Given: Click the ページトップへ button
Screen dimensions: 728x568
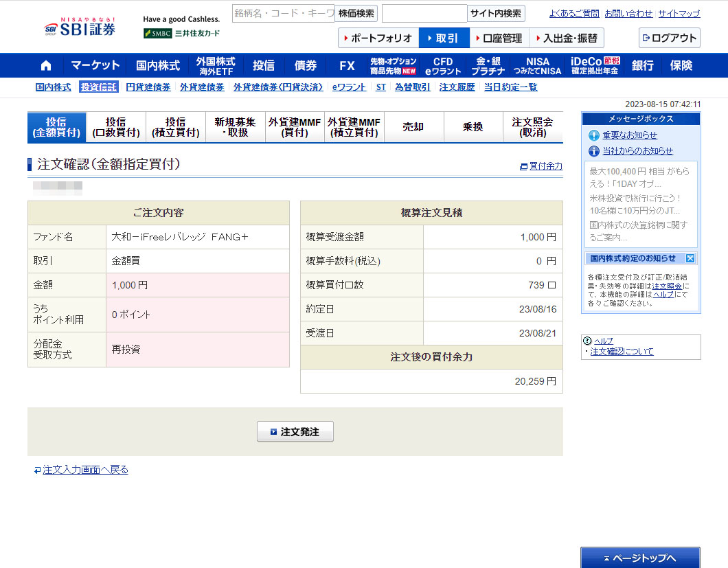Looking at the screenshot, I should (640, 558).
